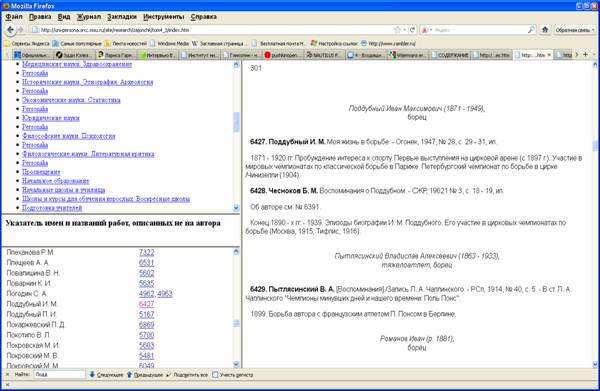
Task: Find previous match with the Предыдущее arrow
Action: point(145,375)
